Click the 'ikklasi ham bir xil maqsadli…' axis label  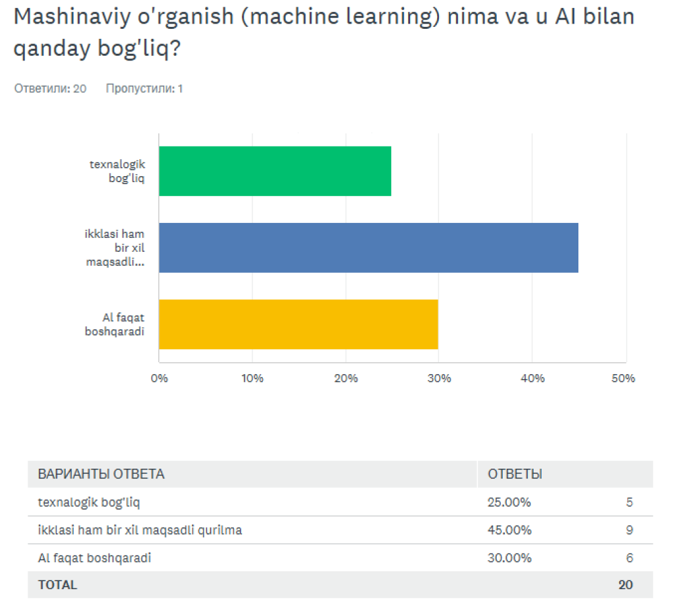tap(115, 248)
